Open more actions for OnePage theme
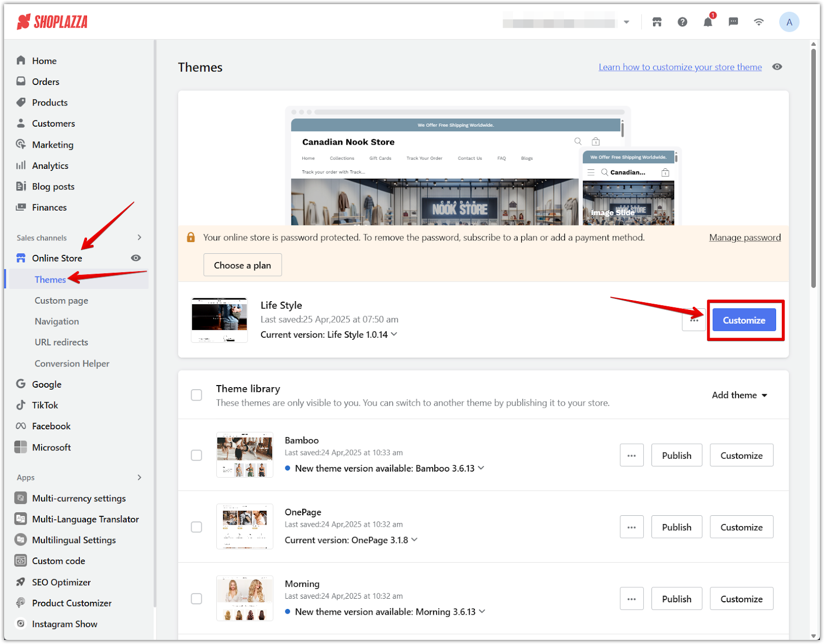 tap(632, 527)
